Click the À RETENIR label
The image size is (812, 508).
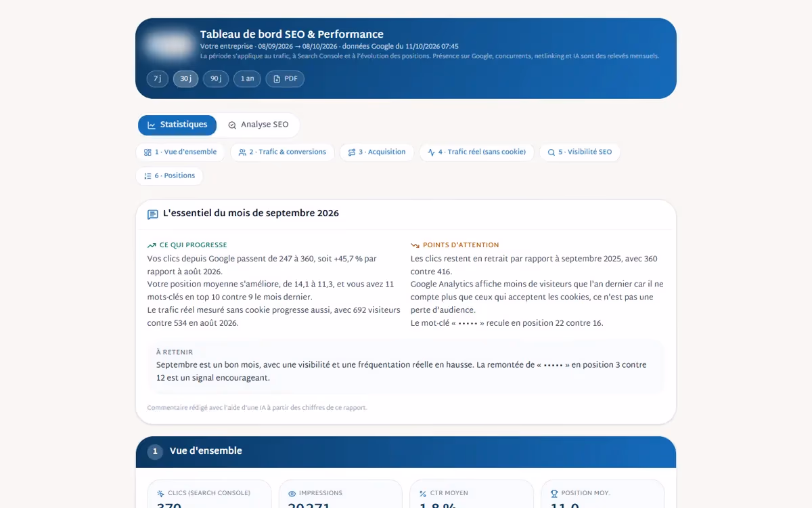pos(175,352)
